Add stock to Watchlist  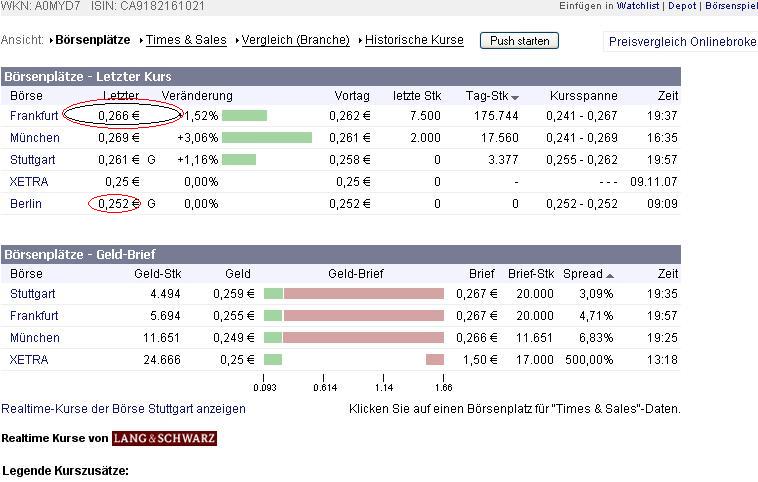point(638,6)
